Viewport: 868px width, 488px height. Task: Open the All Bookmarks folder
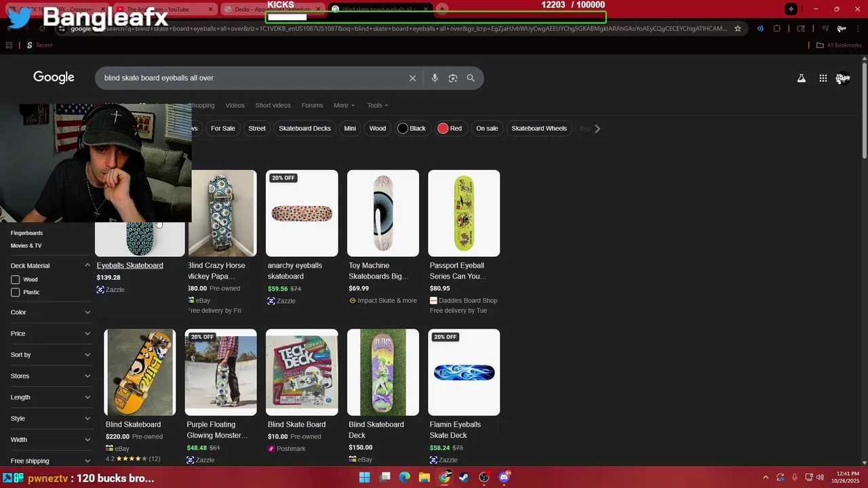(839, 45)
